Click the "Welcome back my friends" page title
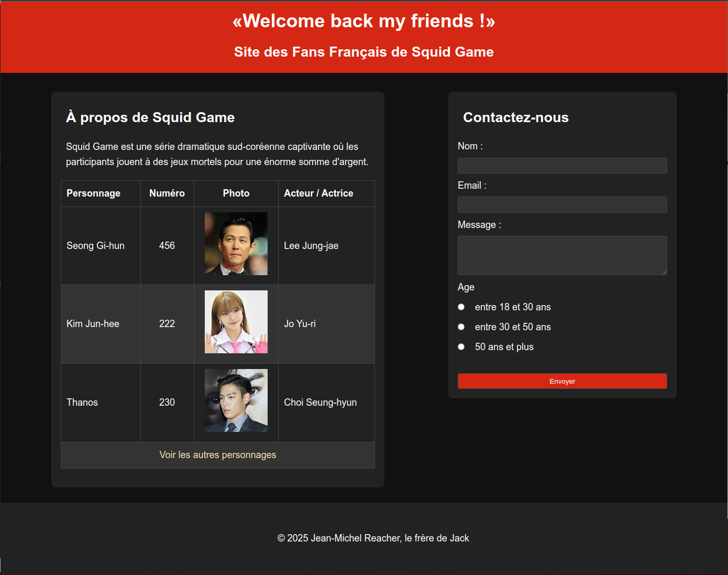Screen dimensions: 728x575 tap(364, 21)
